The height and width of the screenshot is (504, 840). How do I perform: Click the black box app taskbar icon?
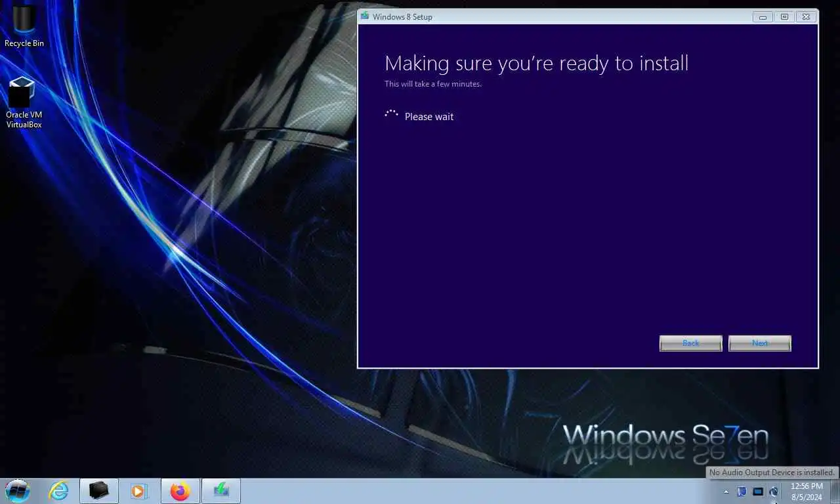(x=99, y=491)
